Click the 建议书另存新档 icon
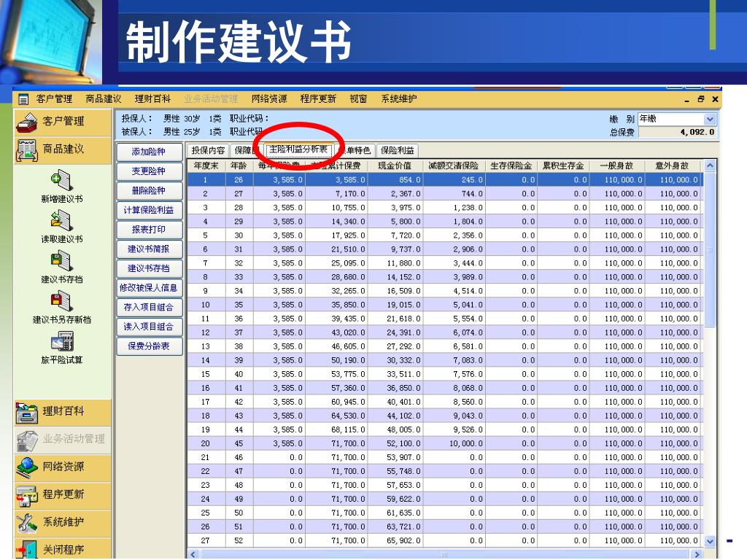Screen dimensions: 747x560 (61, 300)
